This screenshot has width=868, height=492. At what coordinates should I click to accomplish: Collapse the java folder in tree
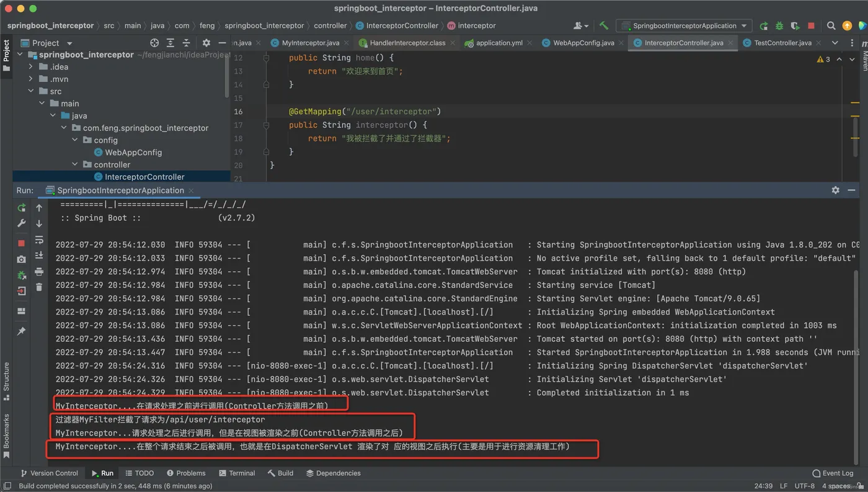tap(53, 115)
